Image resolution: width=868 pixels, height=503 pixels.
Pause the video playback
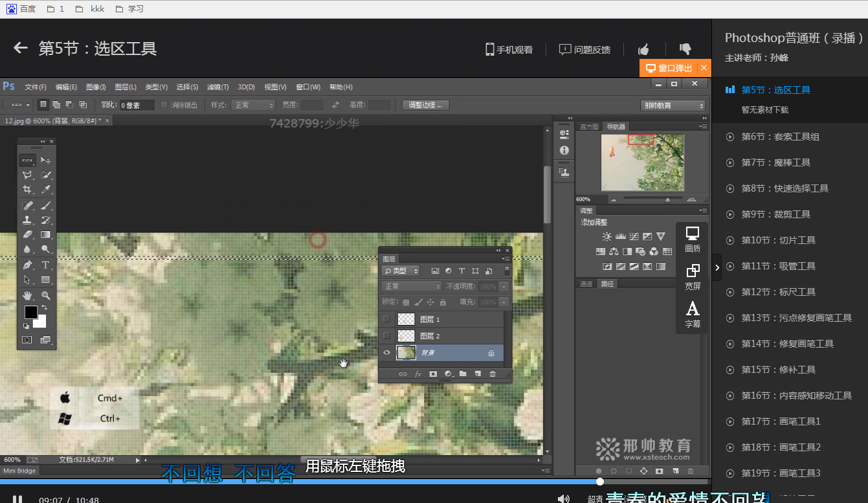(x=18, y=499)
